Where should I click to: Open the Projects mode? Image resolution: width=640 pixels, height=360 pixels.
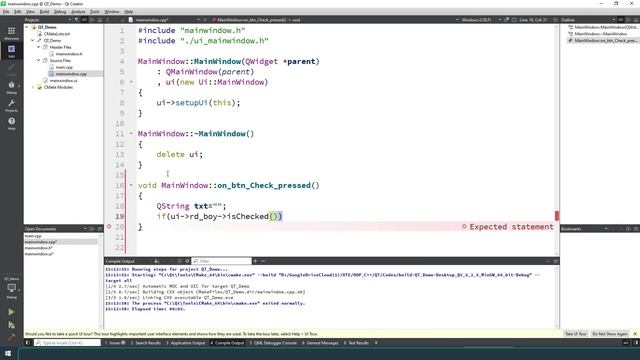(x=11, y=105)
